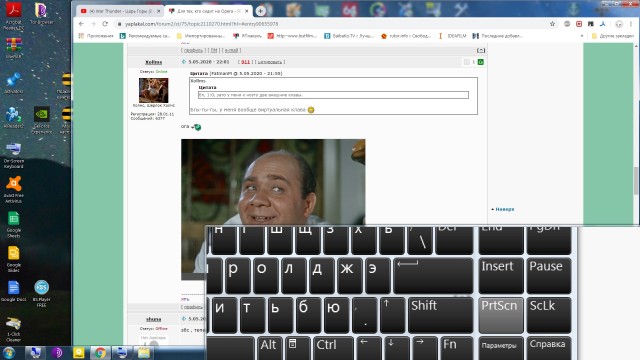Click the Xolims username link

click(x=153, y=62)
